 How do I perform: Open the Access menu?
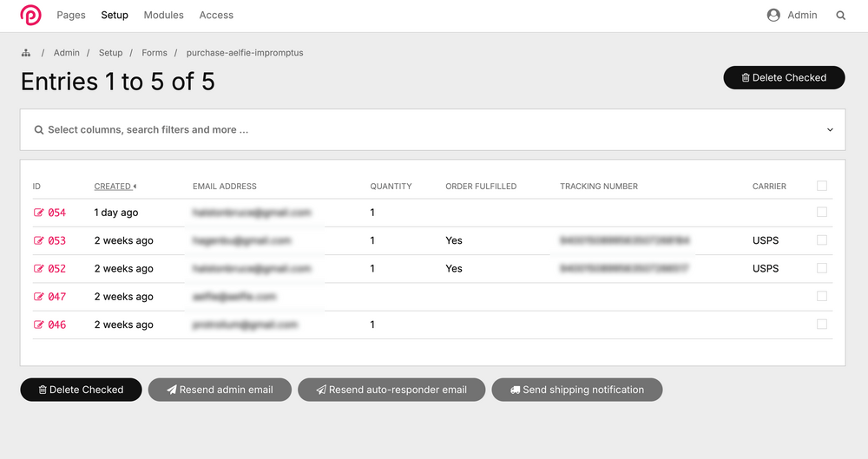point(216,15)
